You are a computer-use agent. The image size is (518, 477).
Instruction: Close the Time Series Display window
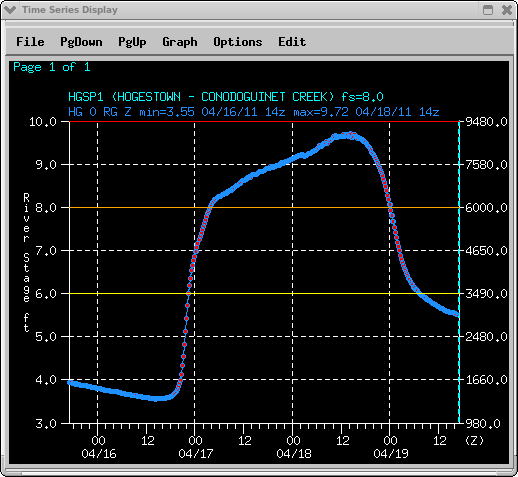coord(507,10)
